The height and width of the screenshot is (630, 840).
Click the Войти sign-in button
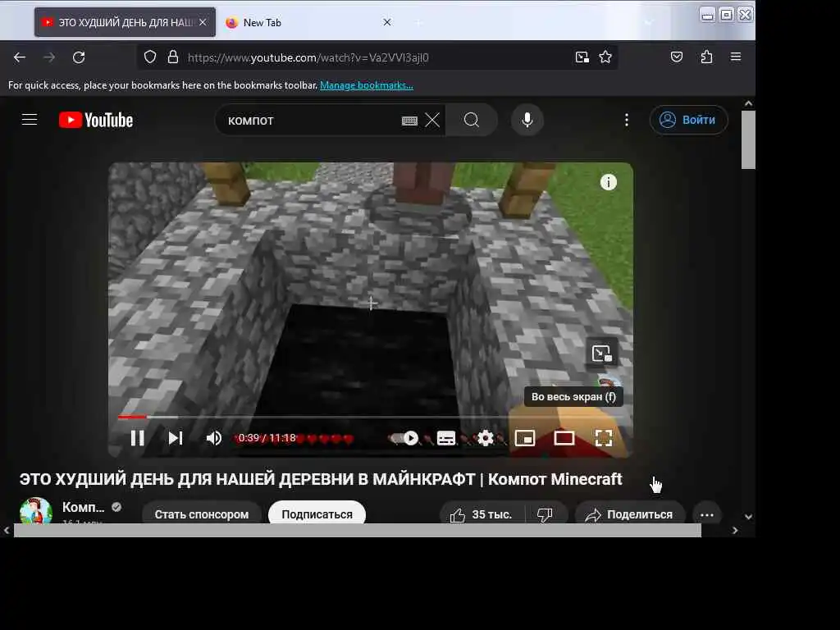(689, 120)
